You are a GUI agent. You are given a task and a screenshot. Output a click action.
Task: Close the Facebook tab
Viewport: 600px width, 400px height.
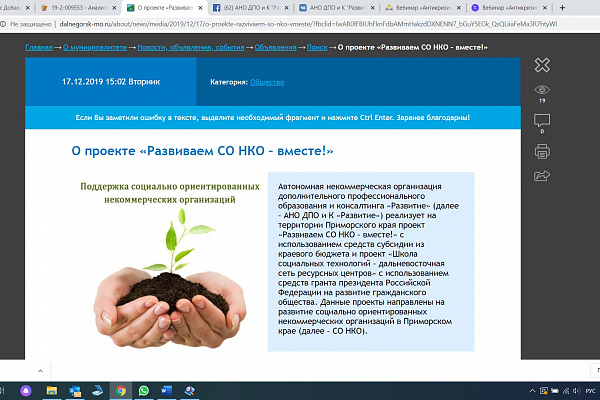(x=286, y=8)
